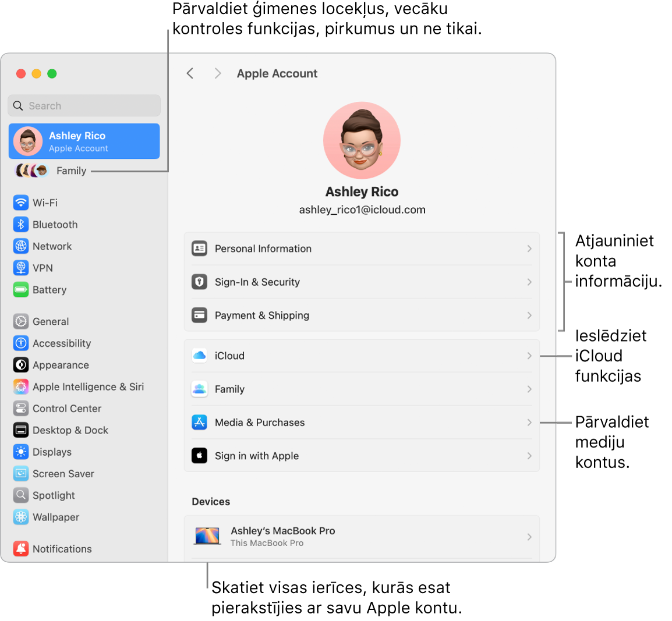This screenshot has width=672, height=621.
Task: Select the Spotlight icon
Action: [20, 496]
